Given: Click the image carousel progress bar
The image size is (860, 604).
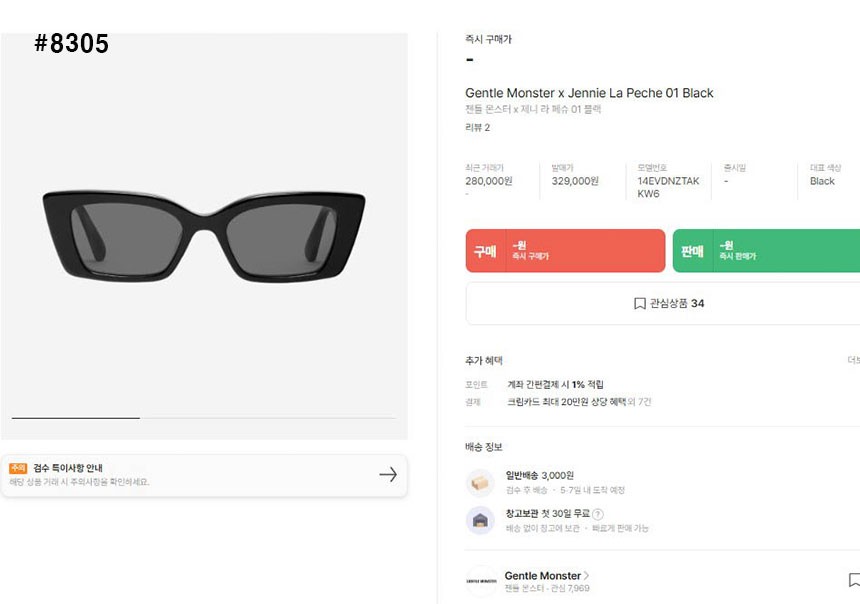Looking at the screenshot, I should click(x=204, y=418).
